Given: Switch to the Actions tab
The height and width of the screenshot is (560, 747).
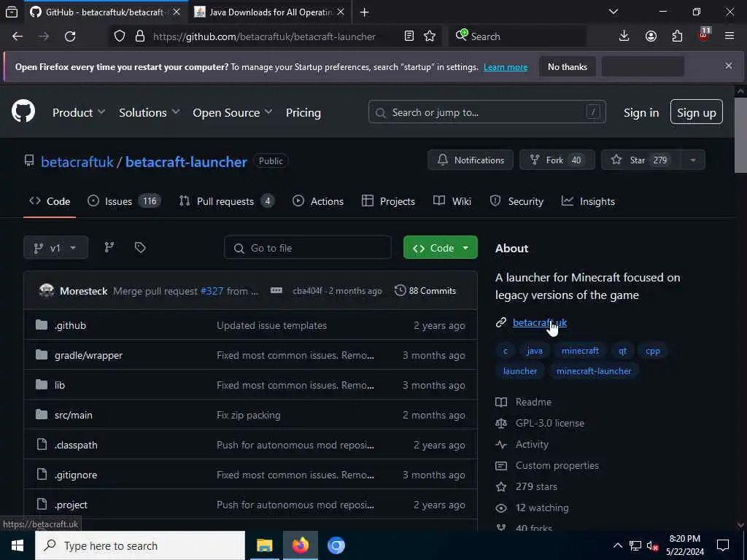Looking at the screenshot, I should coord(318,201).
